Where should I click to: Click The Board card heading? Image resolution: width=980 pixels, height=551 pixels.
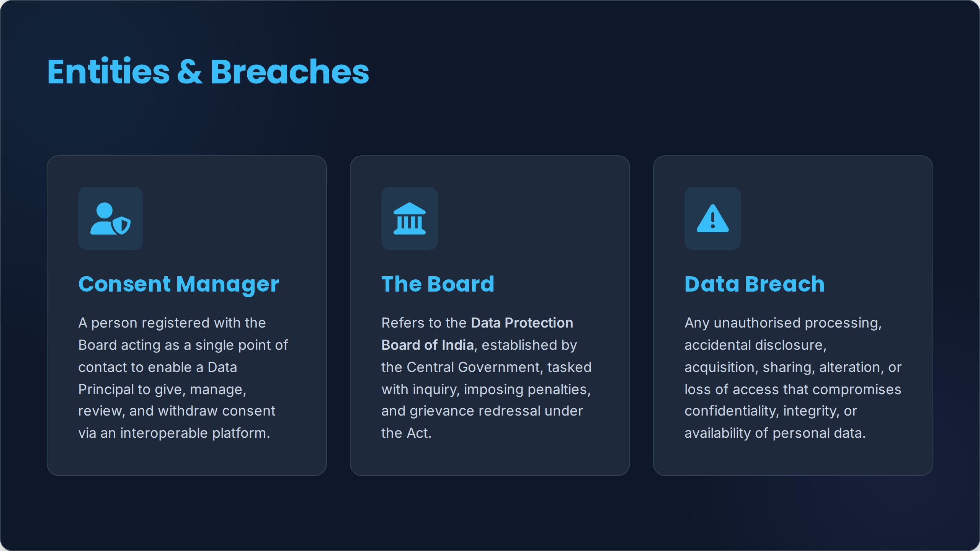pyautogui.click(x=438, y=284)
